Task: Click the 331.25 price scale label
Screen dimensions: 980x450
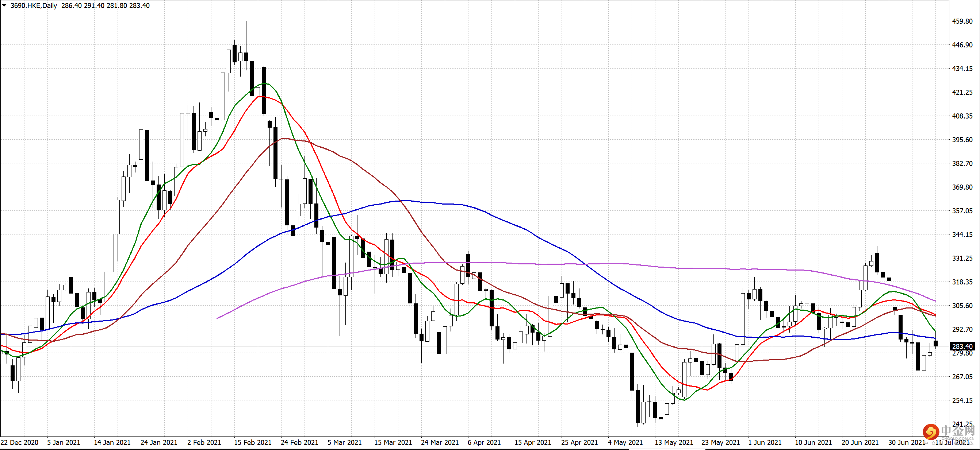Action: [x=962, y=258]
